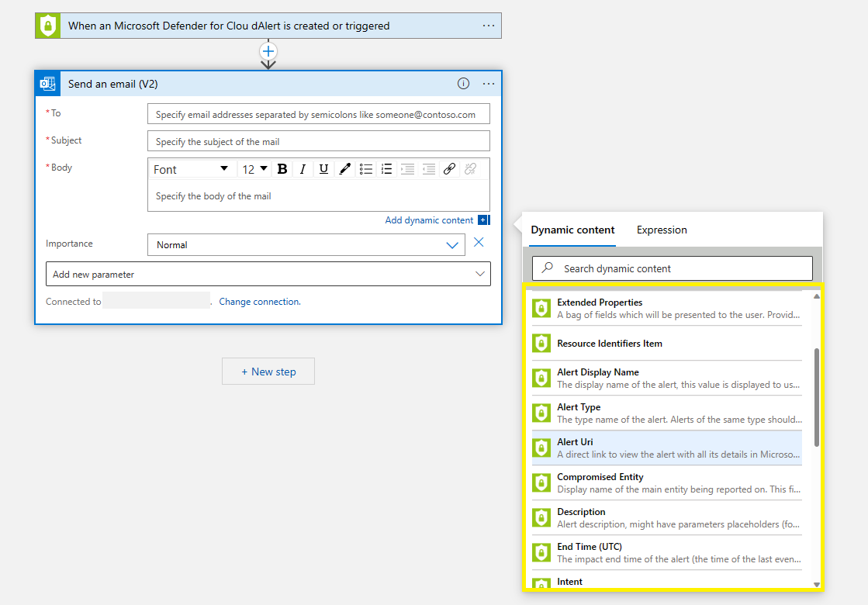The image size is (868, 605).
Task: Open the ellipsis menu on the Defender trigger
Action: pos(489,25)
